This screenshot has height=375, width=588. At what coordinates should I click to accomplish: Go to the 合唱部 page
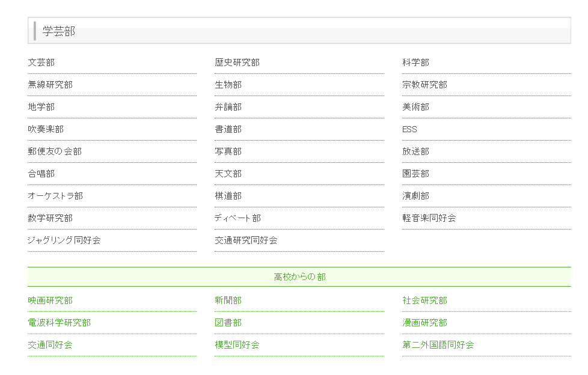click(41, 174)
